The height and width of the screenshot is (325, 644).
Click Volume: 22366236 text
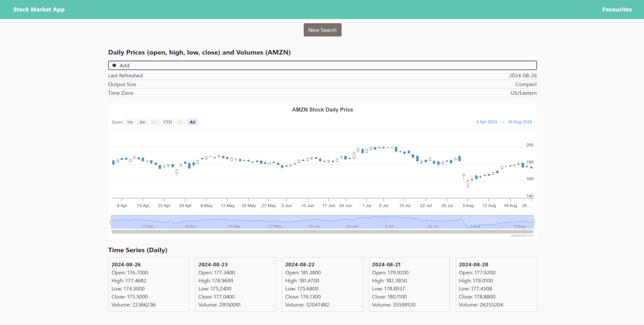[133, 305]
